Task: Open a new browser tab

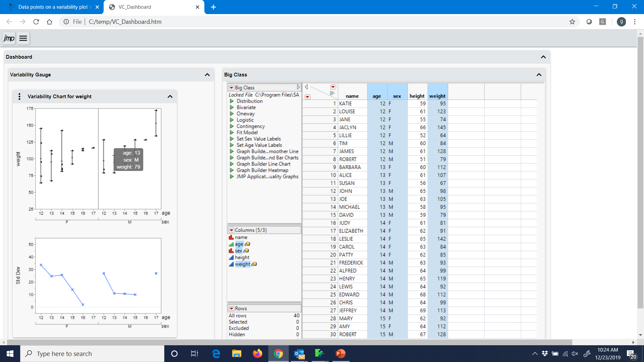Action: coord(213,7)
